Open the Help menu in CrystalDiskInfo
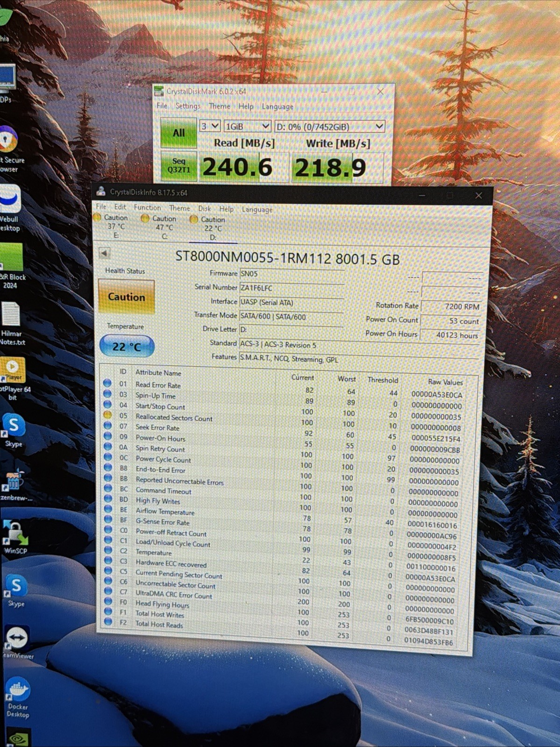 227,209
